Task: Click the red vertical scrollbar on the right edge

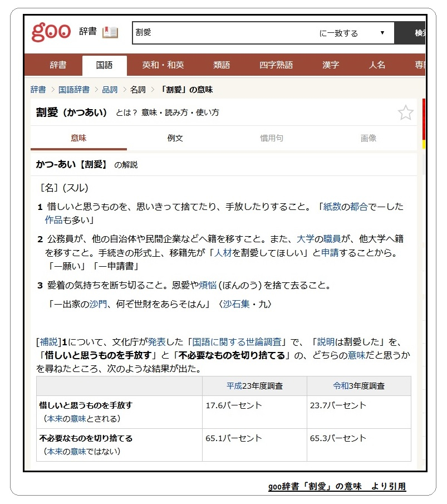Action: tap(424, 119)
